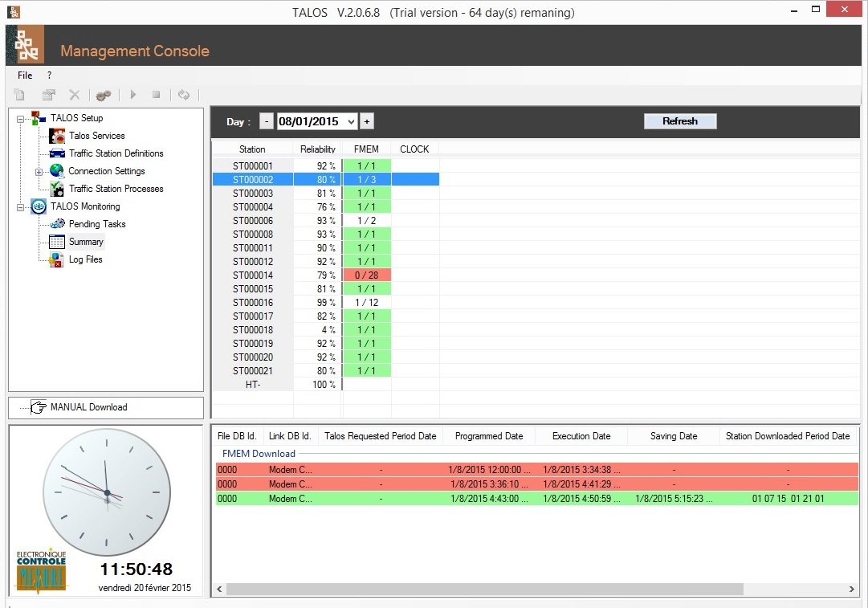Click the Connection Settings globe icon
Screen dimensions: 868x608
(x=56, y=170)
